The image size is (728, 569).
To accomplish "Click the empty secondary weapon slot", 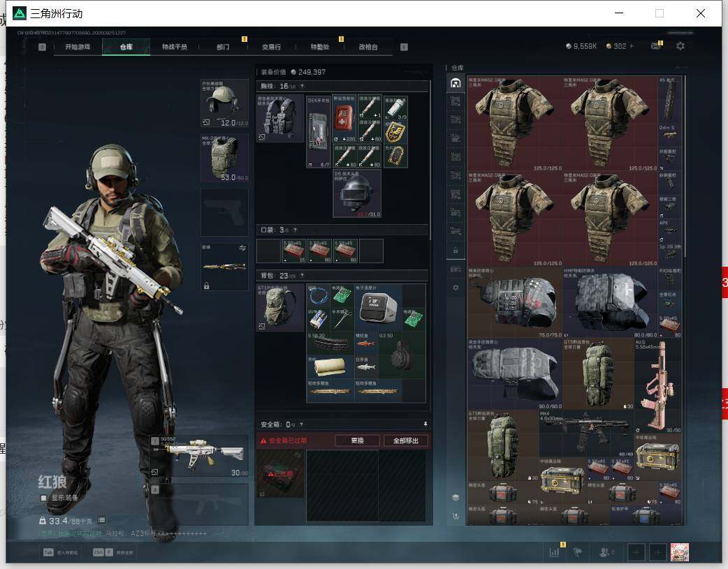I will point(199,505).
